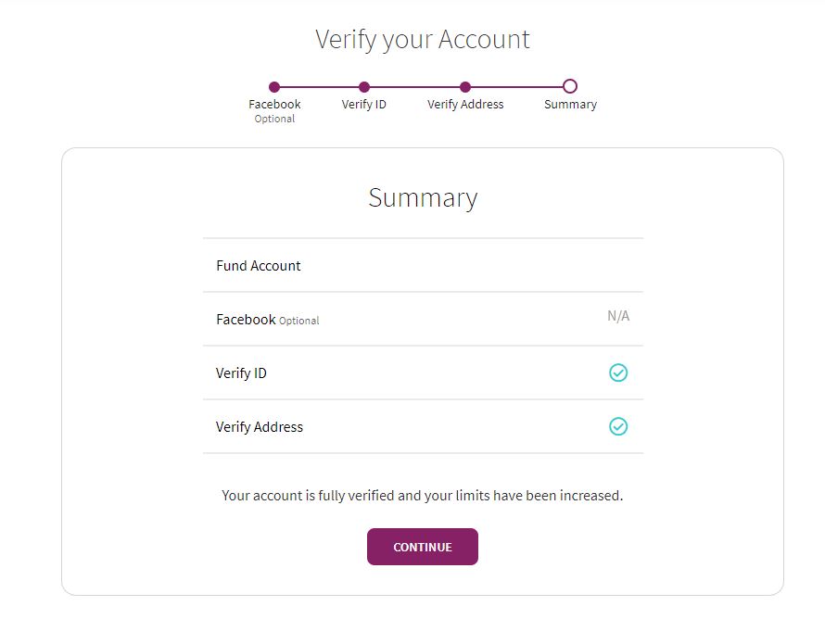Screen dimensions: 825x644
Task: Select the Fund Account row
Action: click(423, 265)
